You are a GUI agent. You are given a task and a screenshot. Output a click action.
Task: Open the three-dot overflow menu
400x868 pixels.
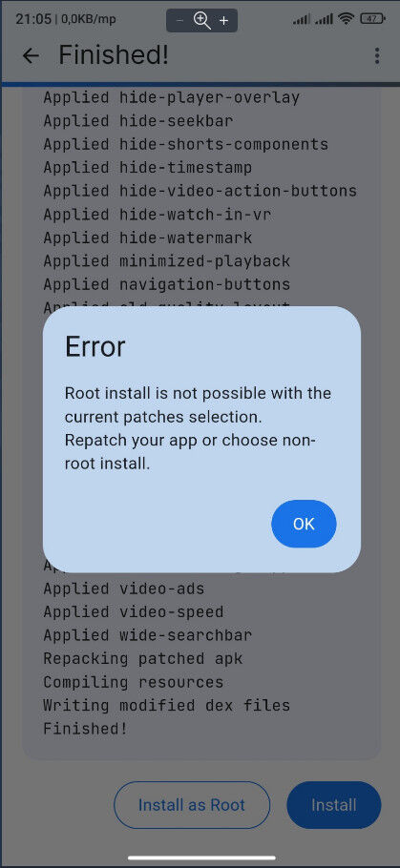[377, 55]
